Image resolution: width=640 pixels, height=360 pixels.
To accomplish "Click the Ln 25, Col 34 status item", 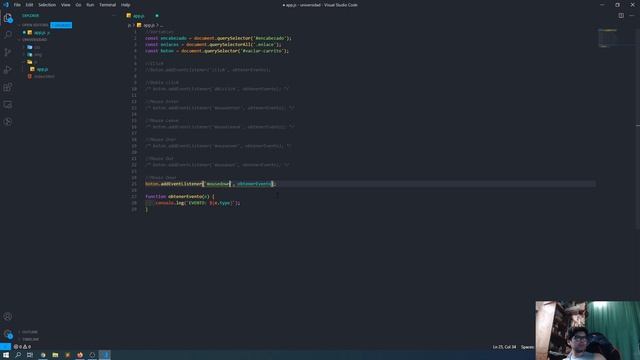I will click(x=504, y=347).
